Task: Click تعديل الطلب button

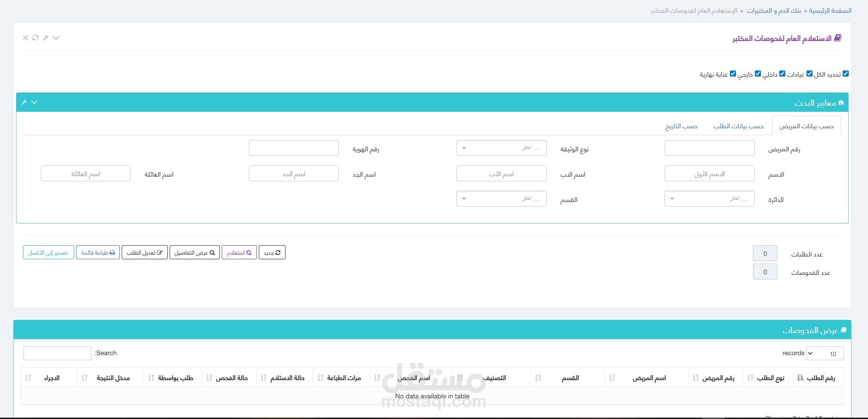Action: pos(145,253)
